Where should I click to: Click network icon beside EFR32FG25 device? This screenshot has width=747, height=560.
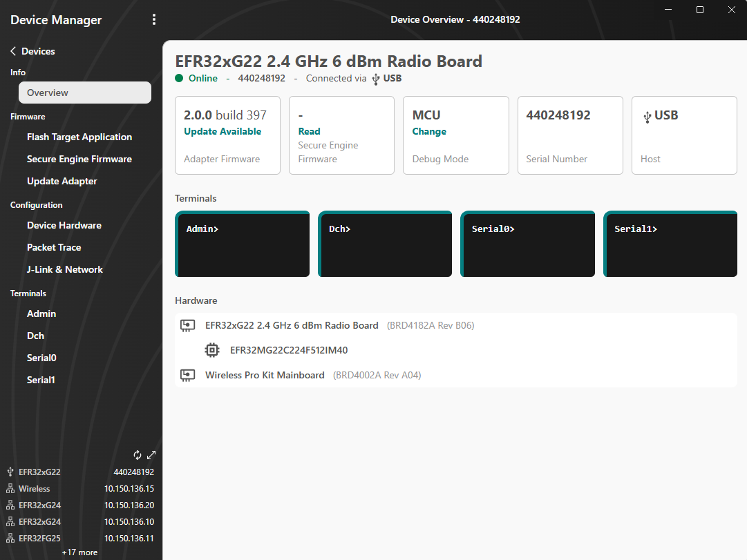coord(10,538)
